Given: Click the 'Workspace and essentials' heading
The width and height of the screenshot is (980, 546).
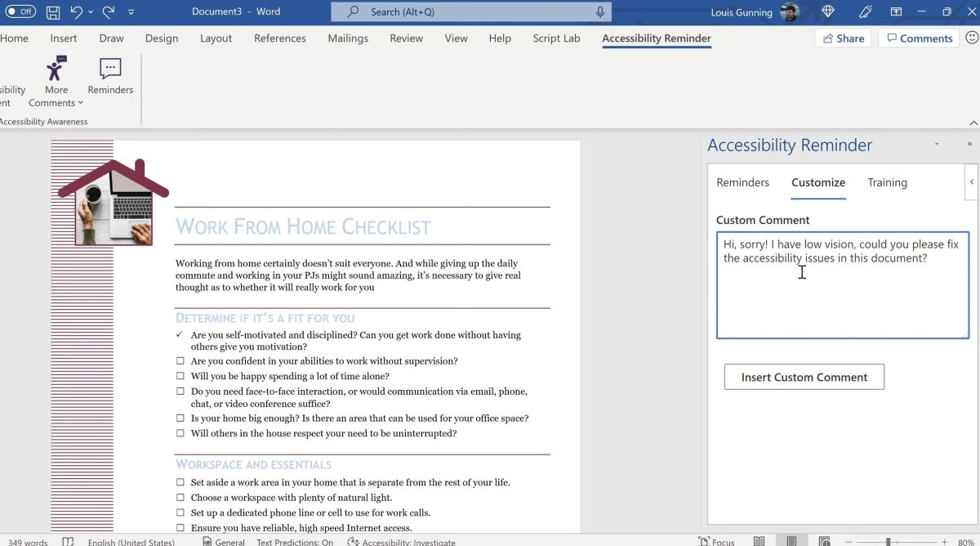Looking at the screenshot, I should point(254,464).
